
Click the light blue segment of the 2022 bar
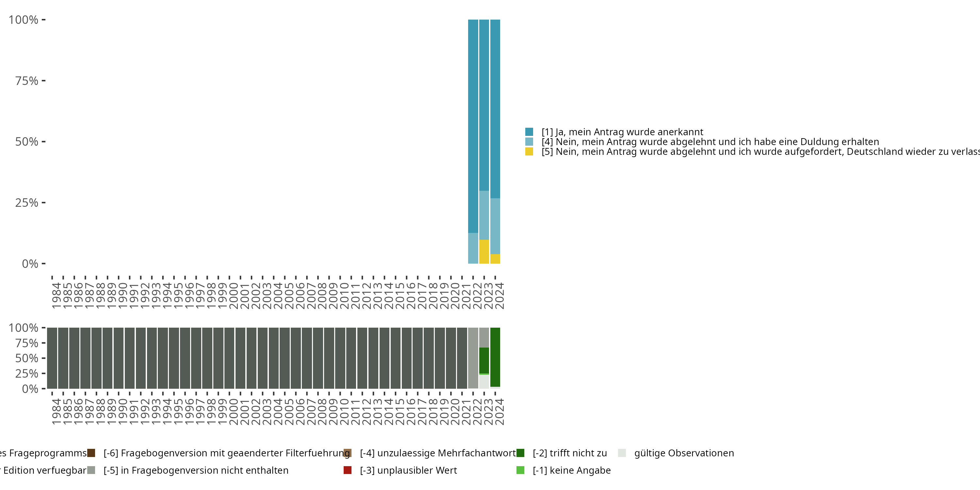[x=473, y=248]
